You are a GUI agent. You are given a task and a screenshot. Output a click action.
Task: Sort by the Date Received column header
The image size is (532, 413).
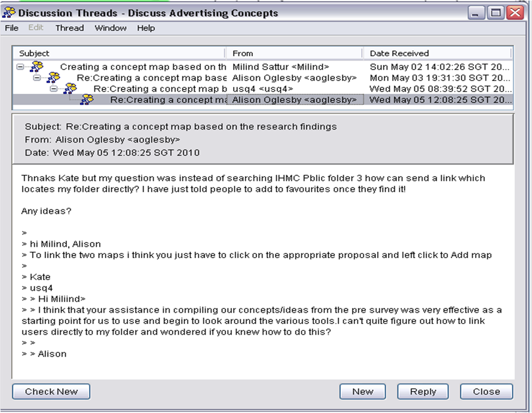tap(437, 53)
